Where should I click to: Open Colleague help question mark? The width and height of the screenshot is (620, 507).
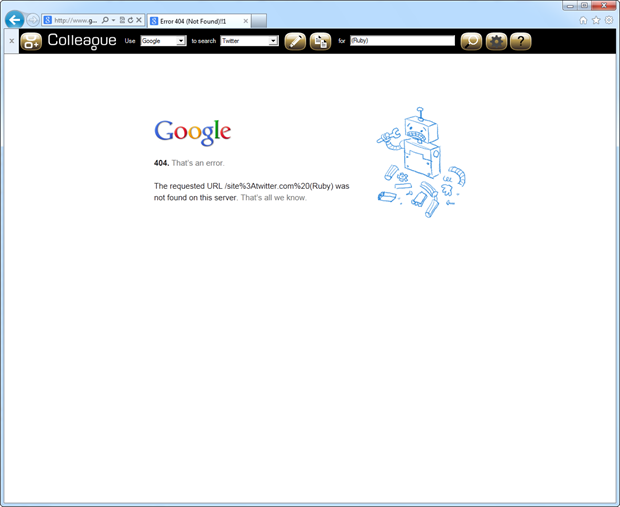[x=521, y=41]
